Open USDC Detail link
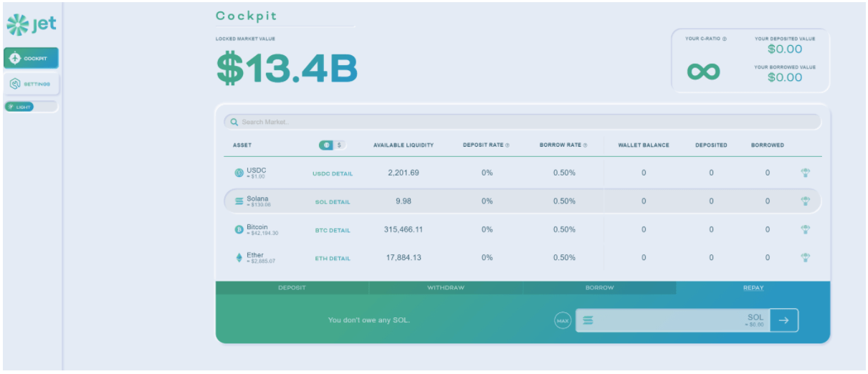Viewport: 868px width, 374px height. pos(333,173)
